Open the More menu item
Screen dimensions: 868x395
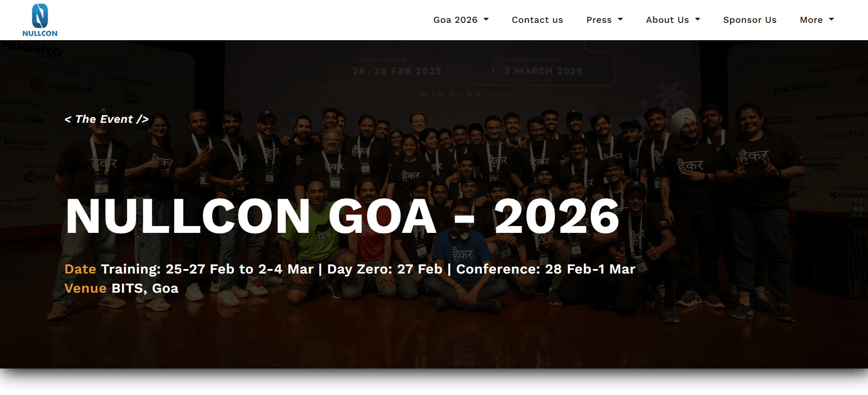click(811, 20)
